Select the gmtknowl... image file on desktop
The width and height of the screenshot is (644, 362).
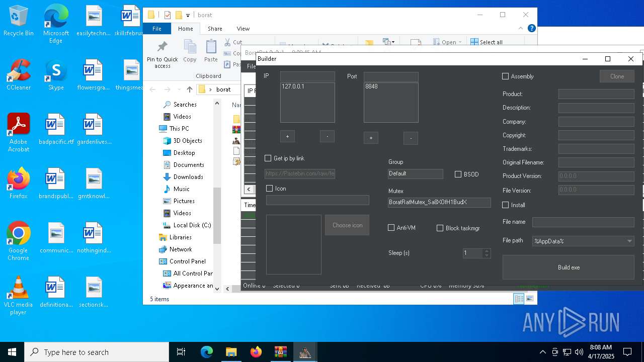[x=94, y=184]
